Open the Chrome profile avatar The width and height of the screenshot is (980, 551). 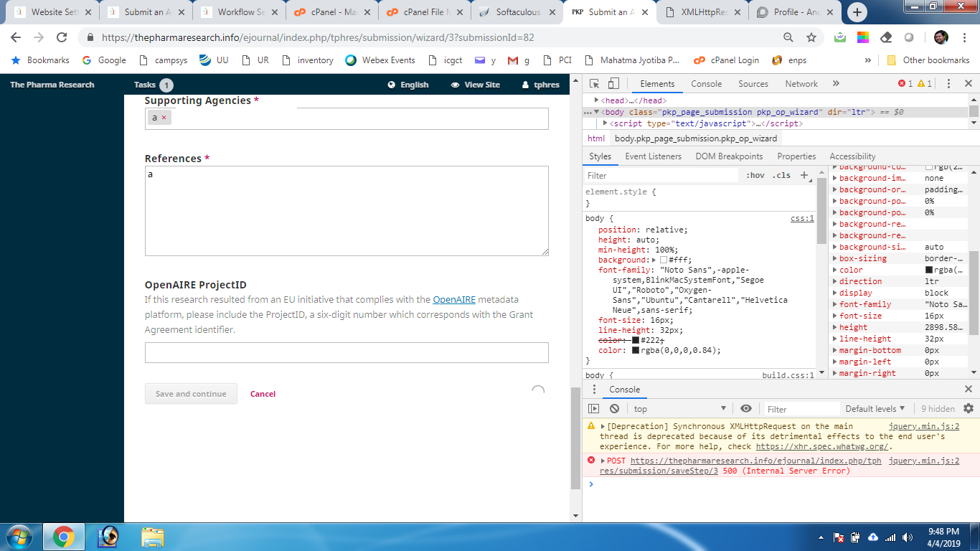(x=941, y=37)
